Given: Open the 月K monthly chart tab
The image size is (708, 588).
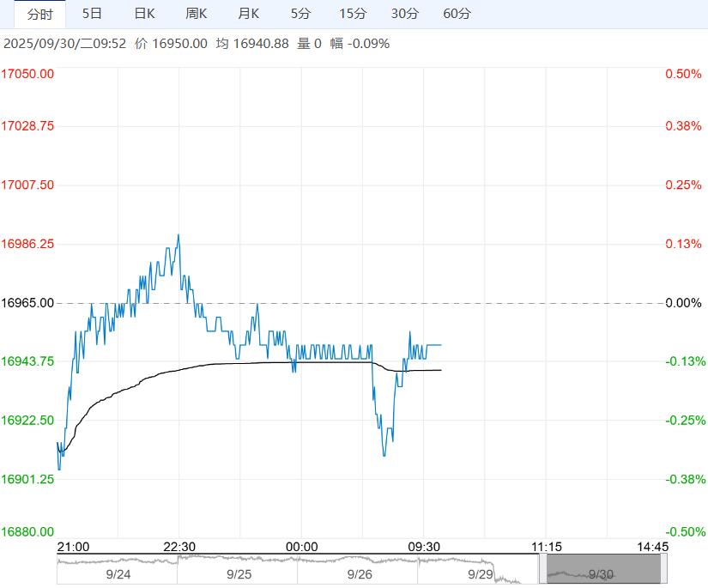Looking at the screenshot, I should [249, 14].
